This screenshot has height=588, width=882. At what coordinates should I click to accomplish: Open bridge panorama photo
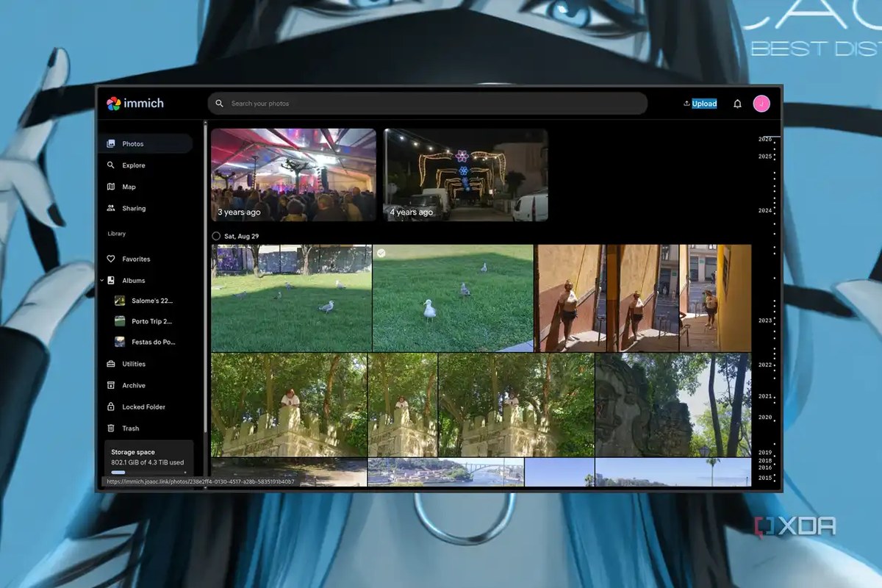click(x=446, y=472)
